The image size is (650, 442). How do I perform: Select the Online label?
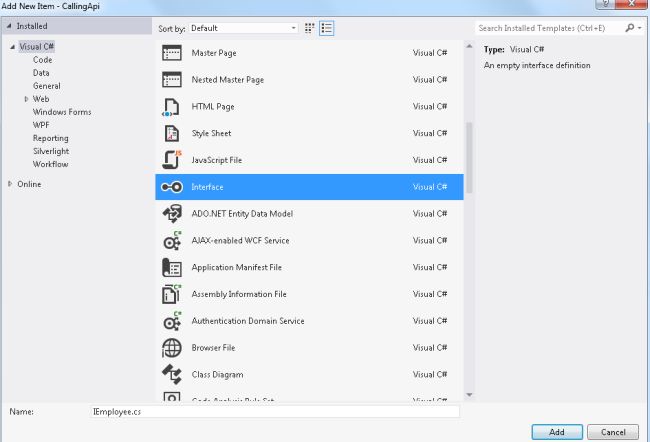[x=29, y=184]
